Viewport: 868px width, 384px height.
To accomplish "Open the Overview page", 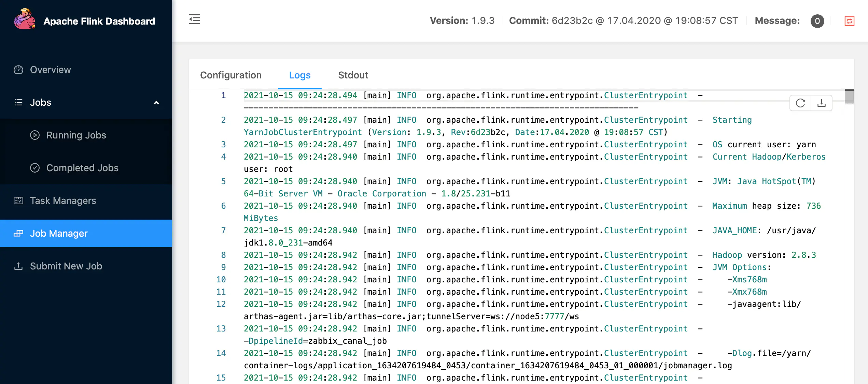I will tap(86, 70).
